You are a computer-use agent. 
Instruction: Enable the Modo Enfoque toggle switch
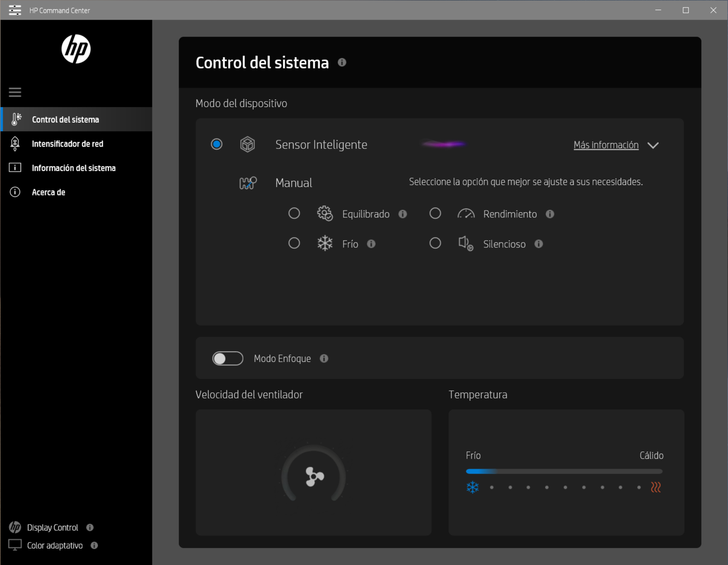click(228, 359)
